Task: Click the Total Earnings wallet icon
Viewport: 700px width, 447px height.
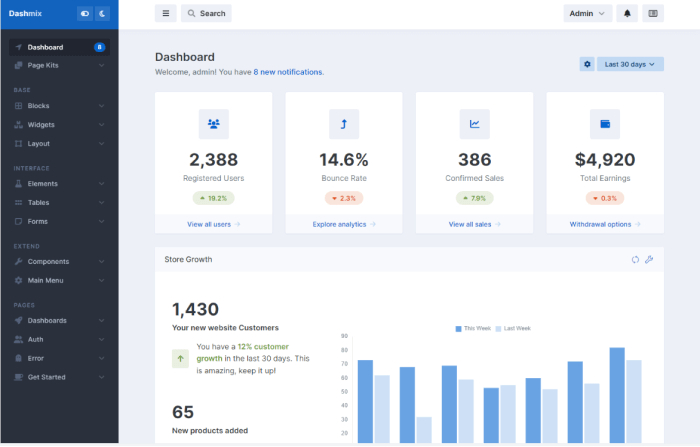Action: click(605, 124)
